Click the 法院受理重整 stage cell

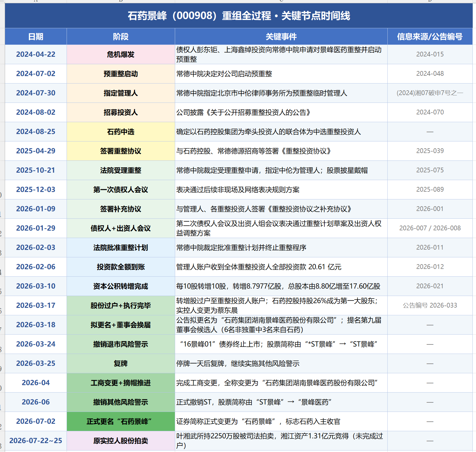pyautogui.click(x=121, y=170)
